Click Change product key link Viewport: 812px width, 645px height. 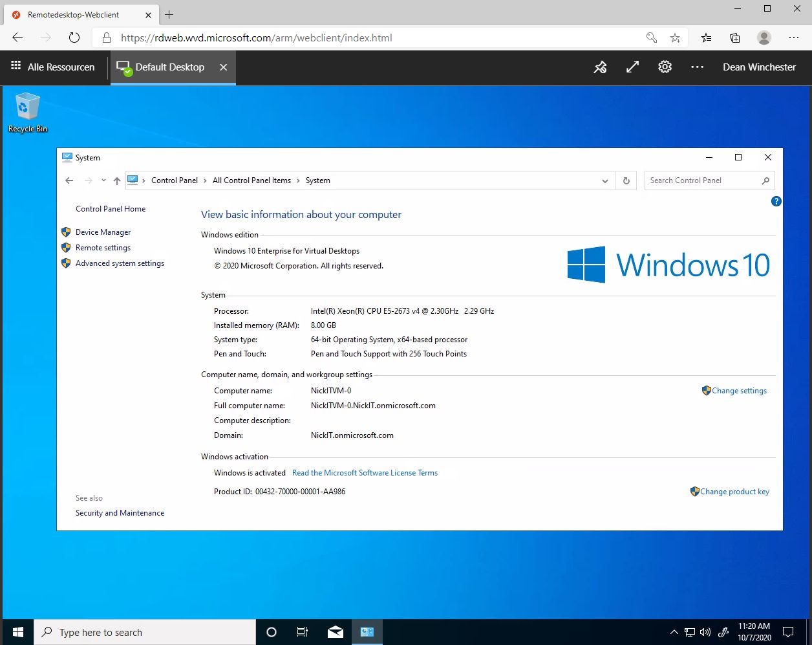point(734,492)
